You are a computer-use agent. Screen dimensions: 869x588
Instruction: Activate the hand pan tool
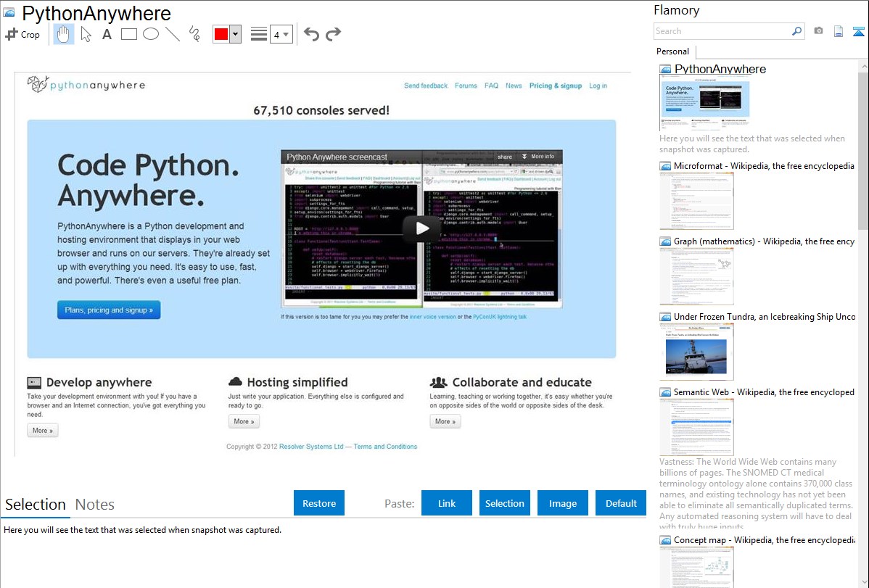point(63,34)
